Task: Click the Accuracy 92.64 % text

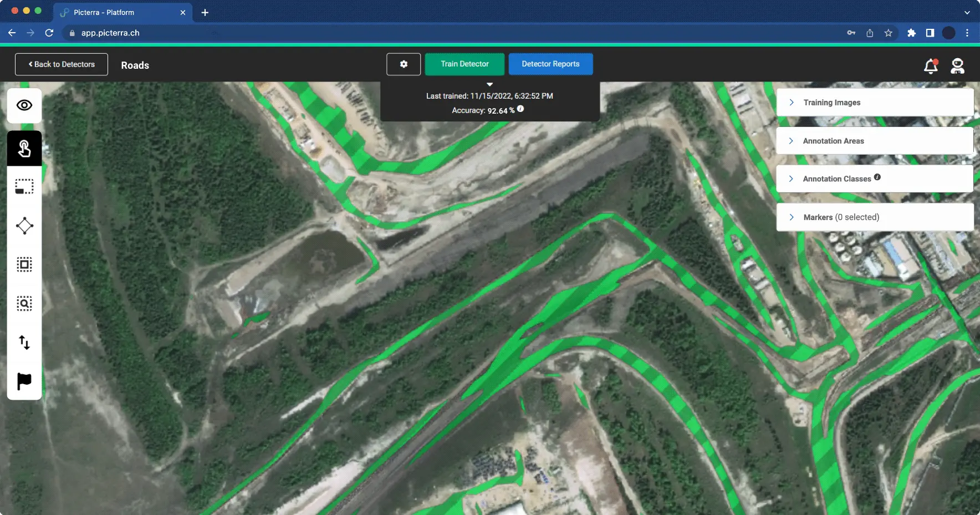Action: point(483,110)
